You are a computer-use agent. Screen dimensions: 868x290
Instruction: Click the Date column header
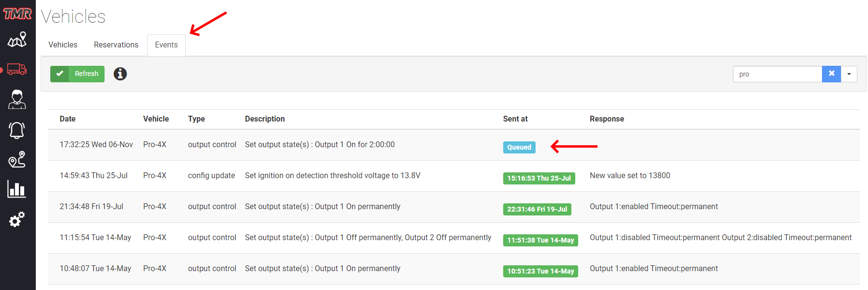coord(68,119)
